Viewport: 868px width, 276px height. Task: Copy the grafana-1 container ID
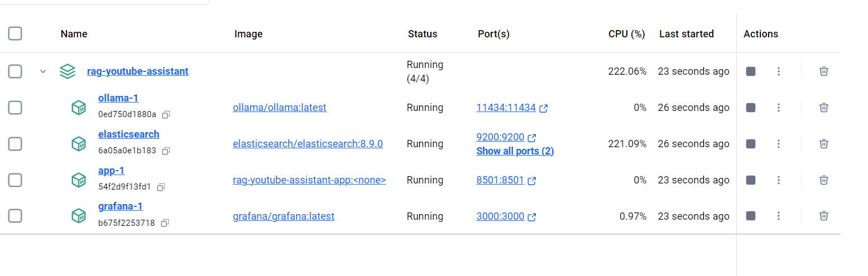(x=165, y=223)
